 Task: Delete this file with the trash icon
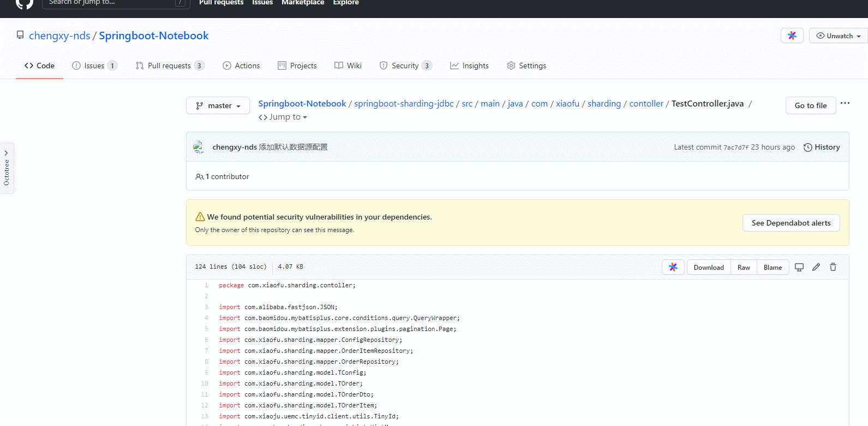point(833,267)
